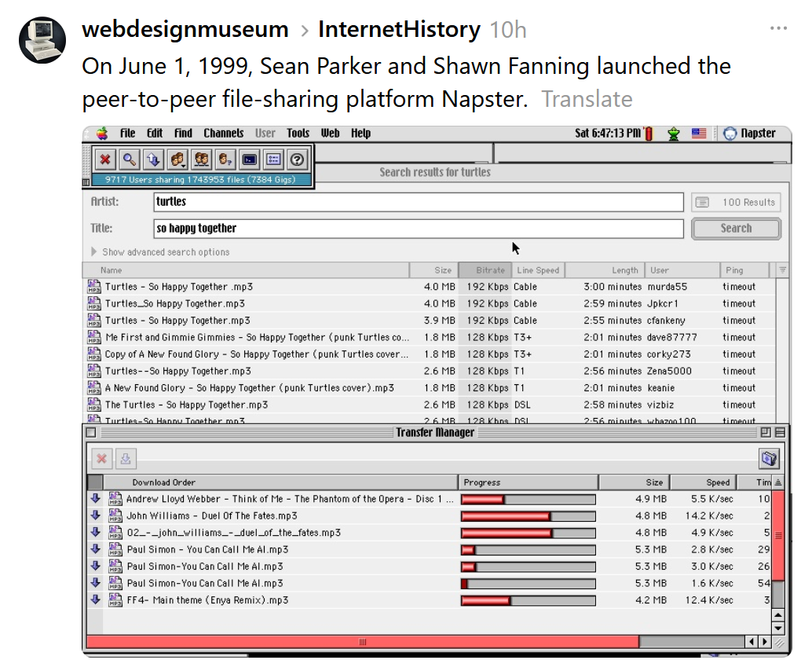Click download arrow beside FF4- Main theme transfer

click(x=96, y=599)
